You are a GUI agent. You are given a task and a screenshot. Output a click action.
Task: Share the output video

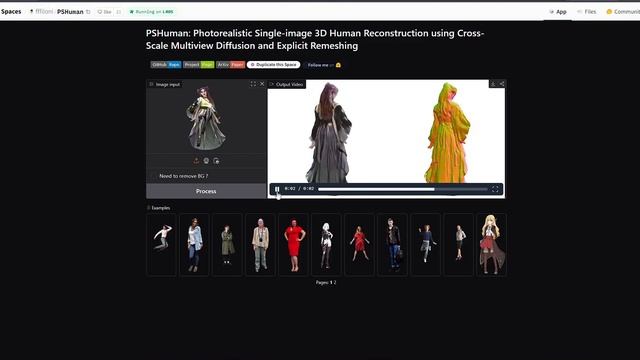502,84
